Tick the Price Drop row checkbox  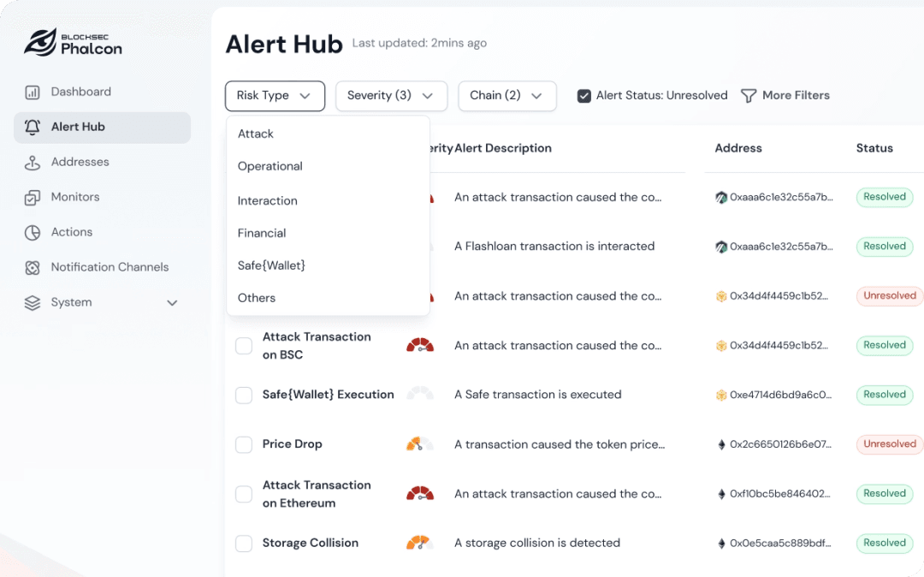coord(244,445)
